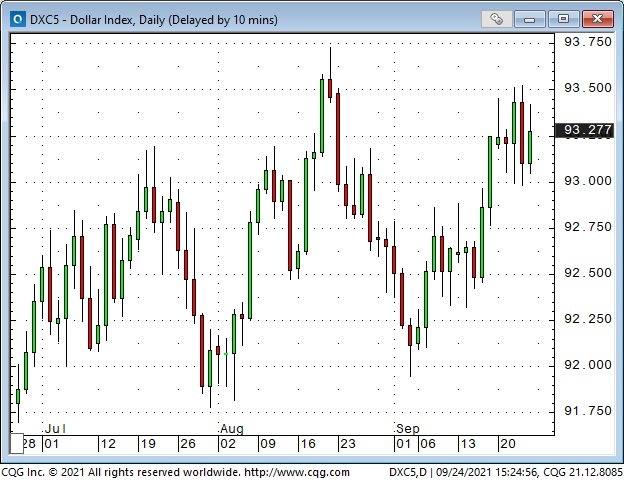Click the Aug month label

232,429
